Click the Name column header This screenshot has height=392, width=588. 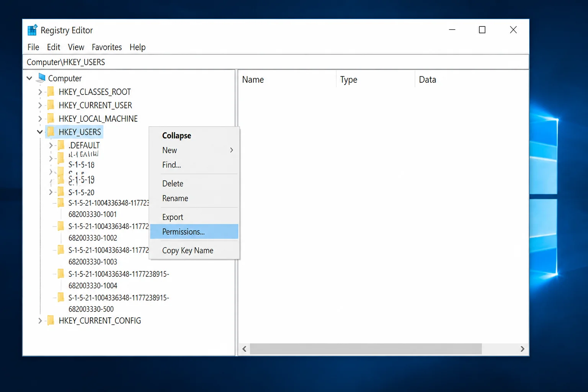(x=287, y=80)
